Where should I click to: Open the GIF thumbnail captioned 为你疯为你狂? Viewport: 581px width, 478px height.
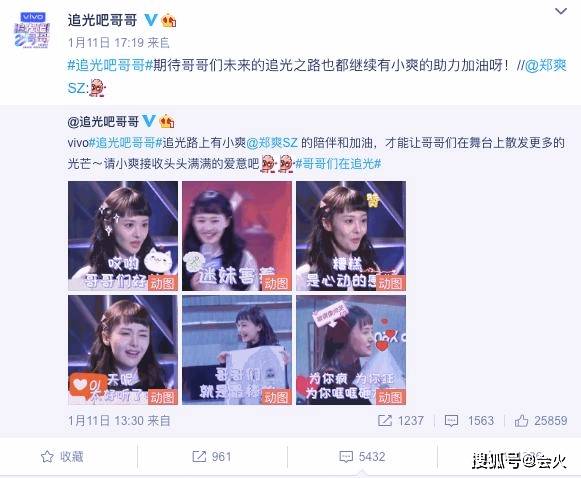pyautogui.click(x=351, y=350)
